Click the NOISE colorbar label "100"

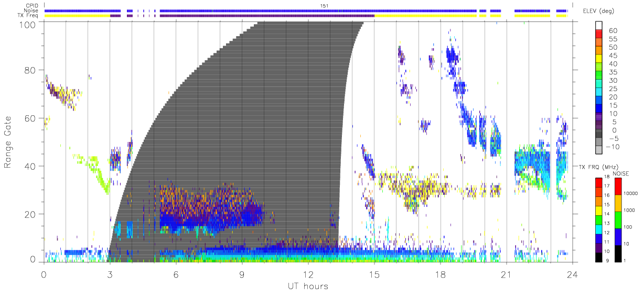628,227
